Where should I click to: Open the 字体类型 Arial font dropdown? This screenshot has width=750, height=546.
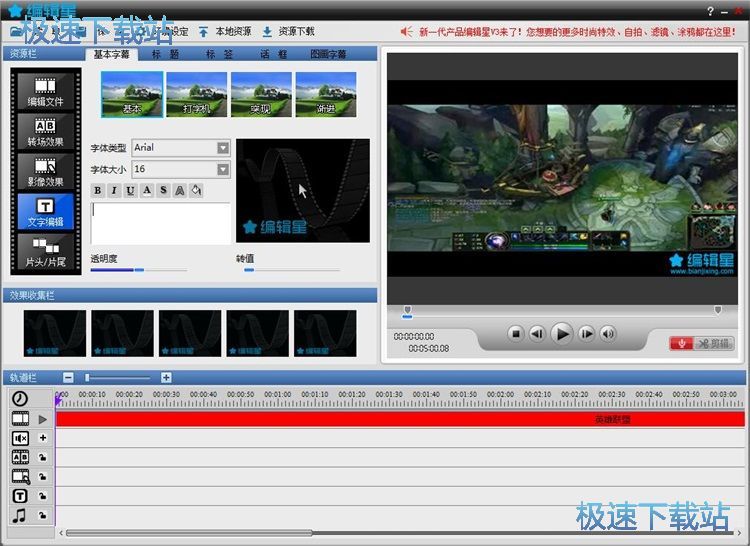[x=223, y=148]
